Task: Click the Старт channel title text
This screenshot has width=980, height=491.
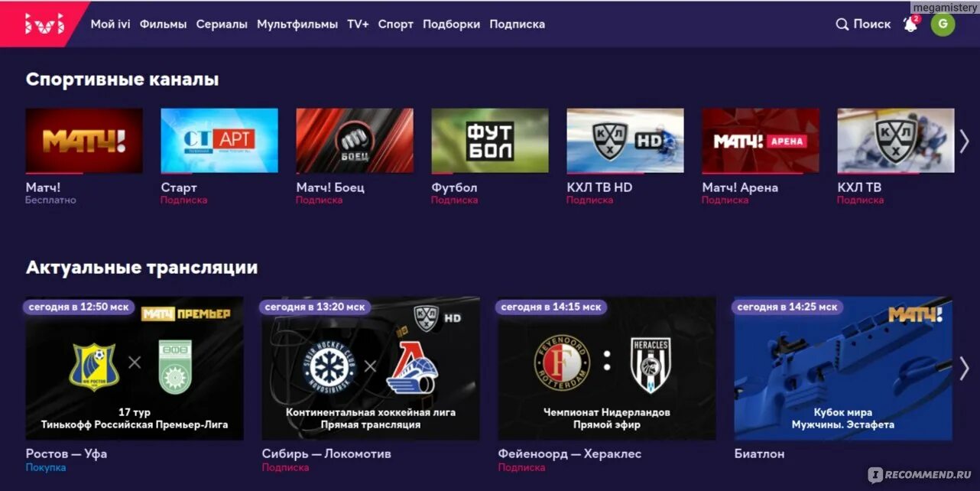Action: click(179, 187)
